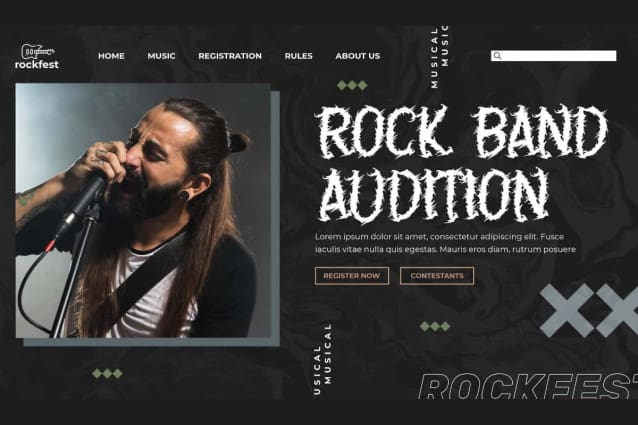The image size is (638, 425).
Task: Go to the Music page
Action: [x=161, y=56]
